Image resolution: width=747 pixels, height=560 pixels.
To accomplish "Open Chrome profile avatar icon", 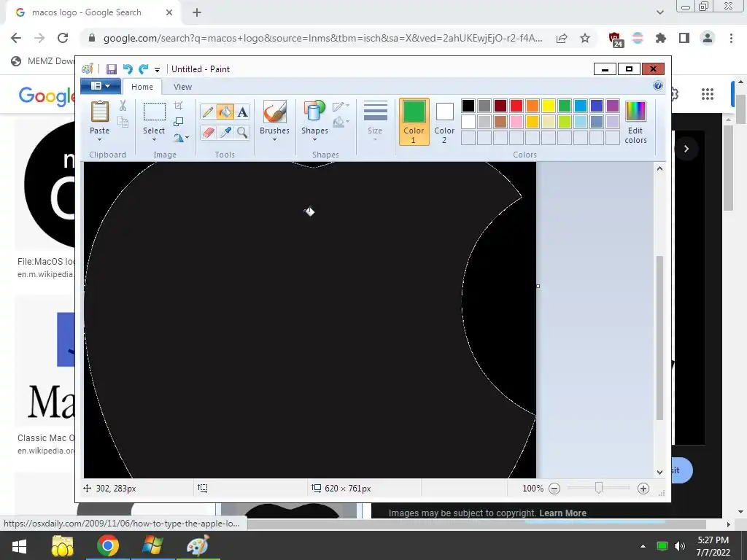I will pyautogui.click(x=708, y=38).
